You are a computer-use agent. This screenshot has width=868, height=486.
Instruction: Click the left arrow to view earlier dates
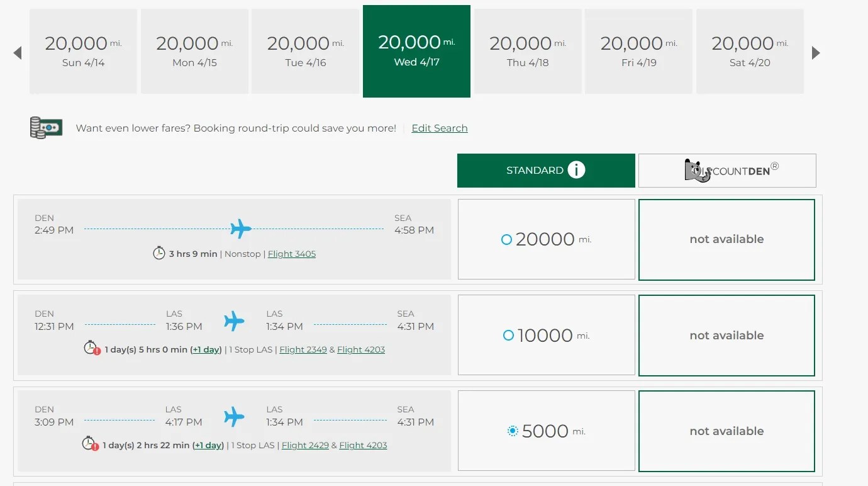[x=17, y=53]
